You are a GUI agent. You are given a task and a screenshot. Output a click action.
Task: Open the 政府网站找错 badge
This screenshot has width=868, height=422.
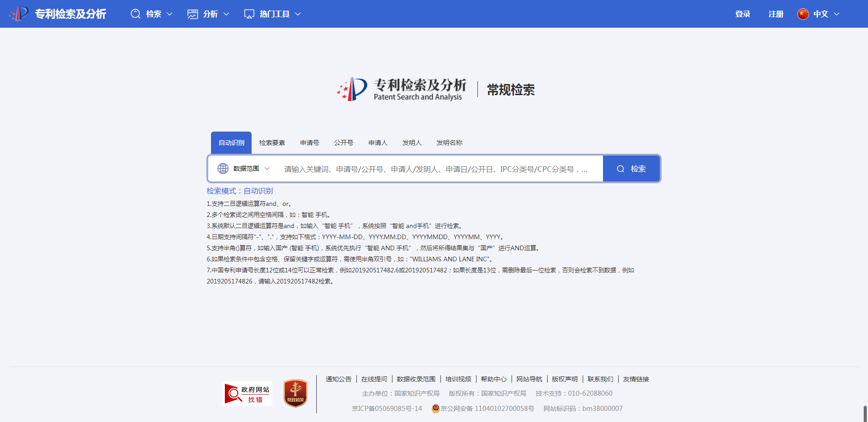(x=247, y=394)
